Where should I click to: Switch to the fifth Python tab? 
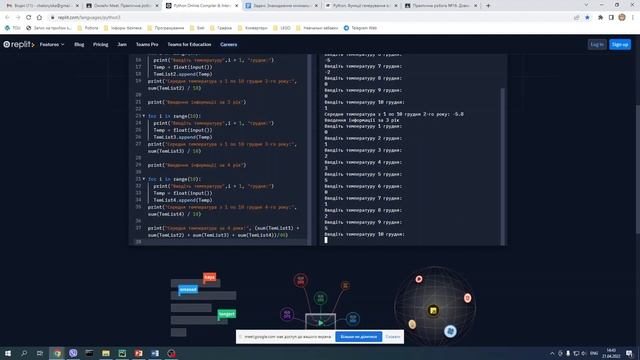pos(361,6)
